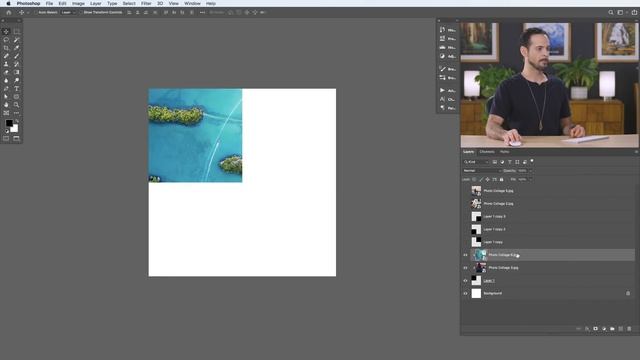Open the Filter menu
Screen dimensions: 640x360
146,3
